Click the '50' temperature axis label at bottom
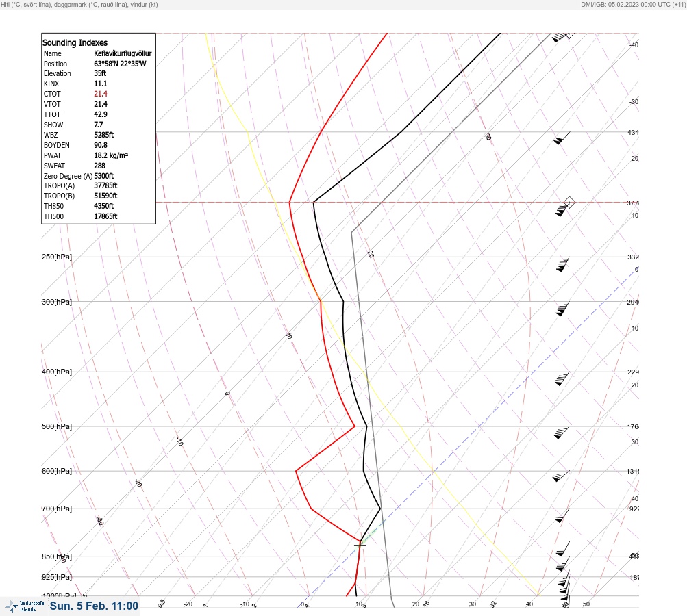 click(x=586, y=604)
